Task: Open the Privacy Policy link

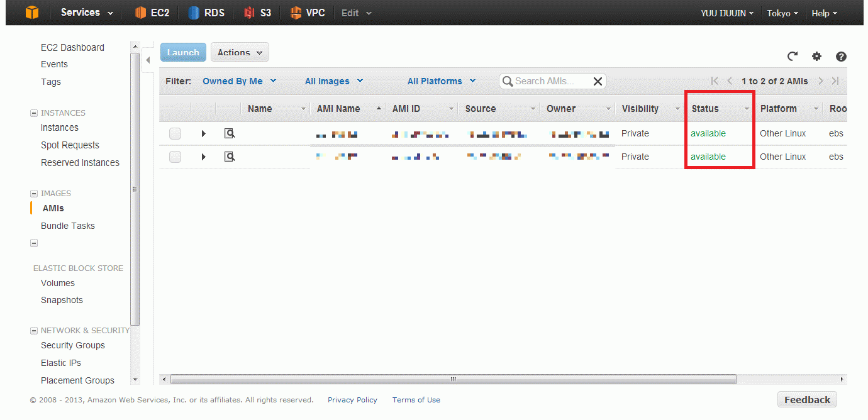Action: click(352, 400)
